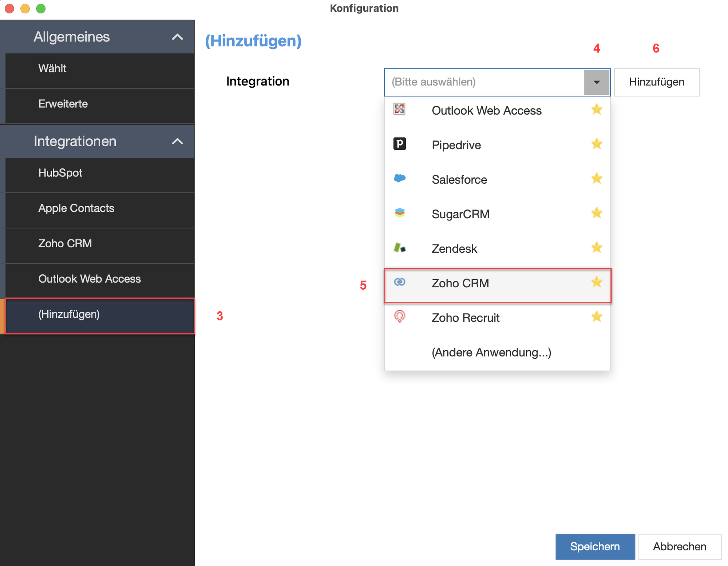Click the Hinzufügen button next to dropdown
This screenshot has width=728, height=566.
coord(656,82)
